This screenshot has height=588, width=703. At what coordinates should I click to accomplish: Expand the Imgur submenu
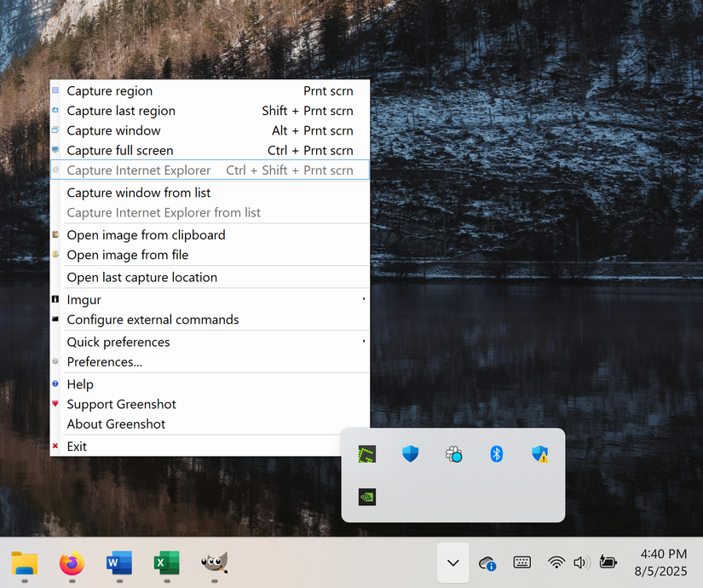pos(84,299)
